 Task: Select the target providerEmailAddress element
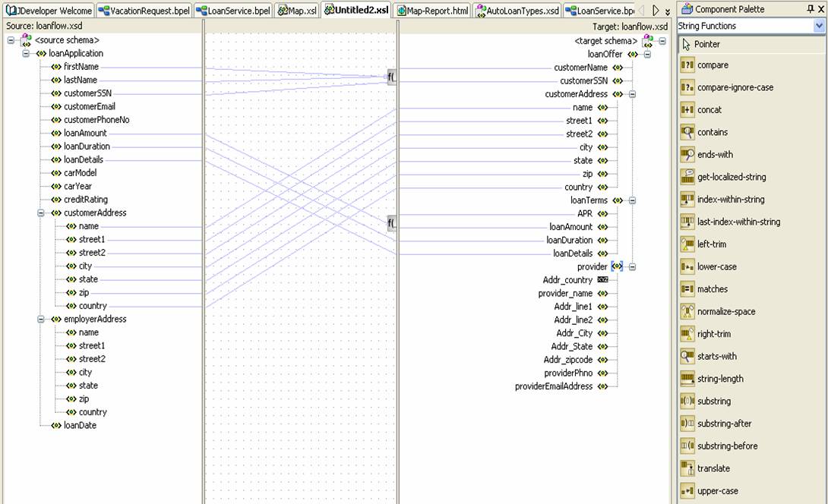click(x=554, y=386)
